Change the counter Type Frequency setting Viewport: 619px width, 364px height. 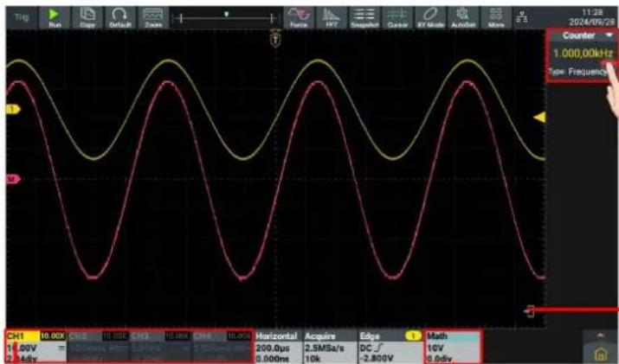(579, 72)
